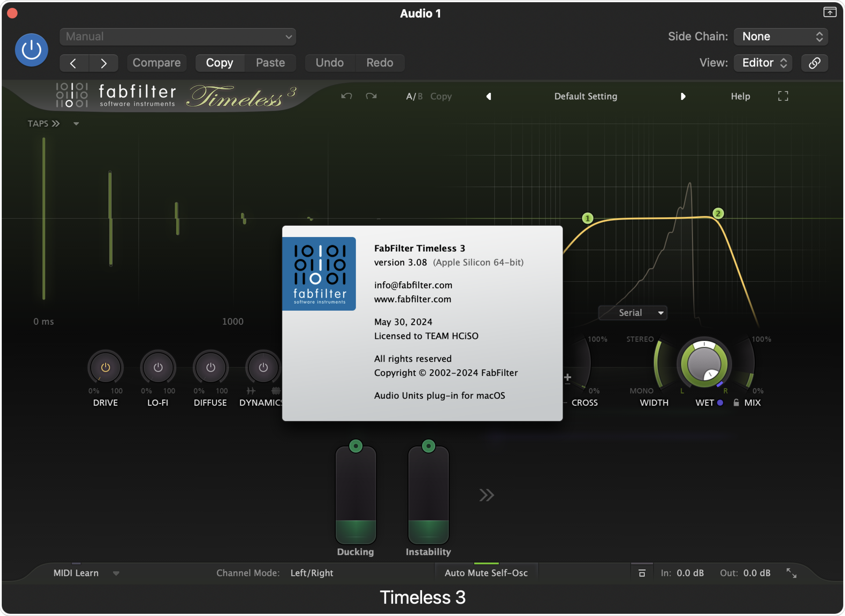Screen dimensions: 845x616
Task: Close the Audio 1 plugin window
Action: [x=12, y=13]
